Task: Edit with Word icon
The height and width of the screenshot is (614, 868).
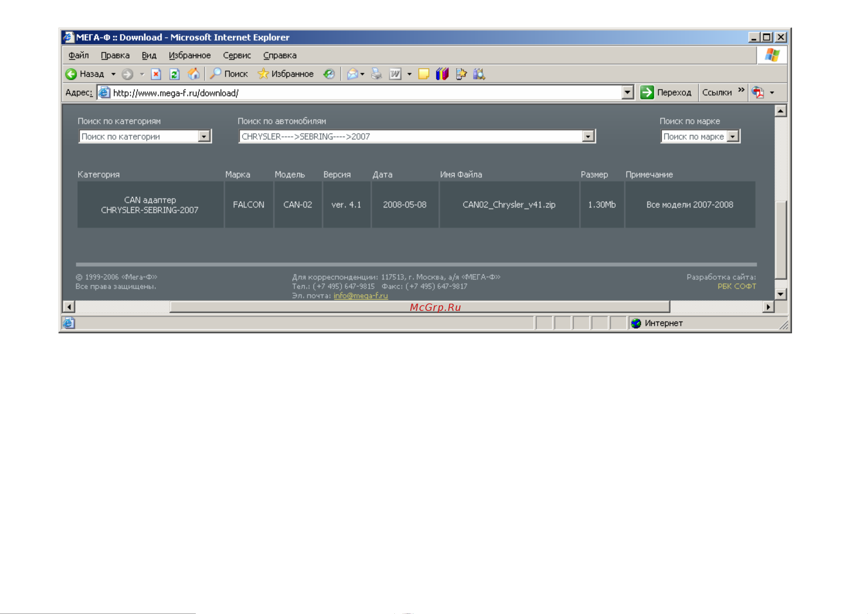Action: (395, 74)
